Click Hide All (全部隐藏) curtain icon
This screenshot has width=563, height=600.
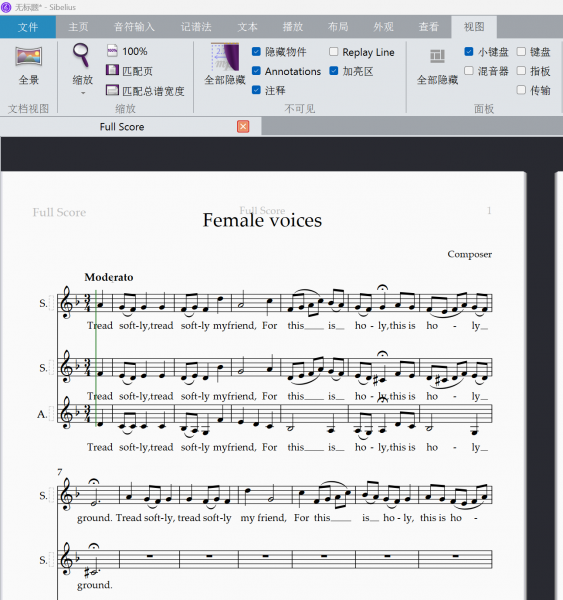[x=225, y=57]
